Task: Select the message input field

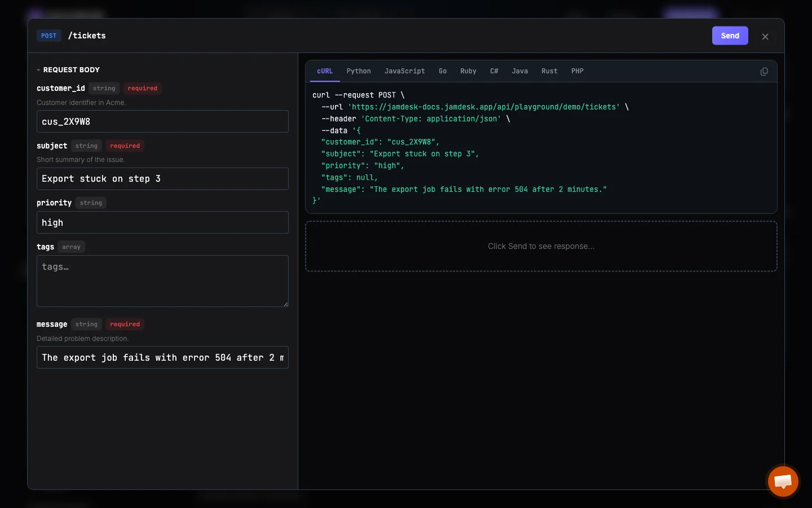Action: click(162, 357)
